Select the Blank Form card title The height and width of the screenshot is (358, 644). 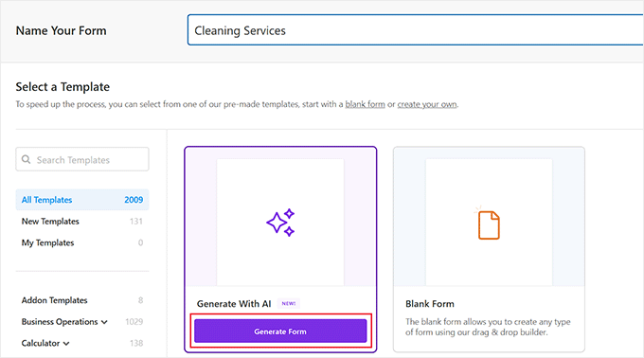[x=430, y=304]
